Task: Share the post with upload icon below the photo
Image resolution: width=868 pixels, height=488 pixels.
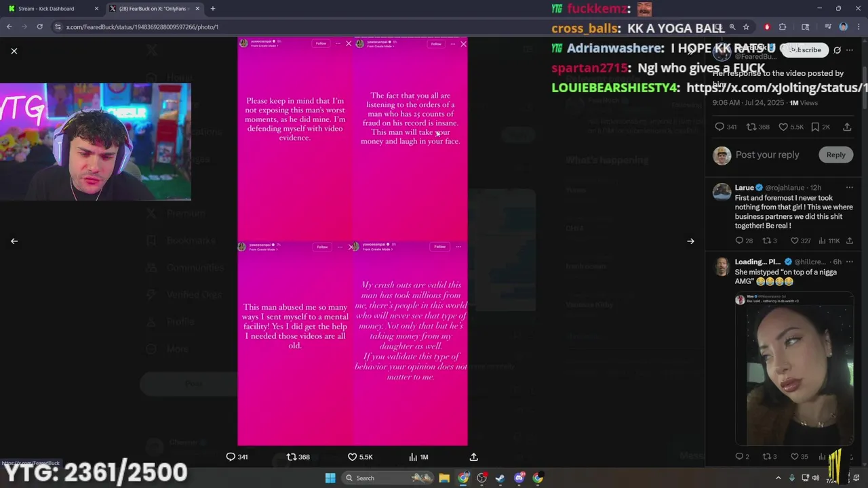Action: point(473,457)
